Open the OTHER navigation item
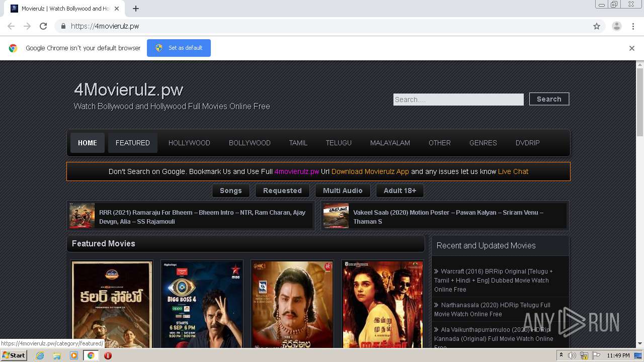The width and height of the screenshot is (644, 362). pos(440,143)
